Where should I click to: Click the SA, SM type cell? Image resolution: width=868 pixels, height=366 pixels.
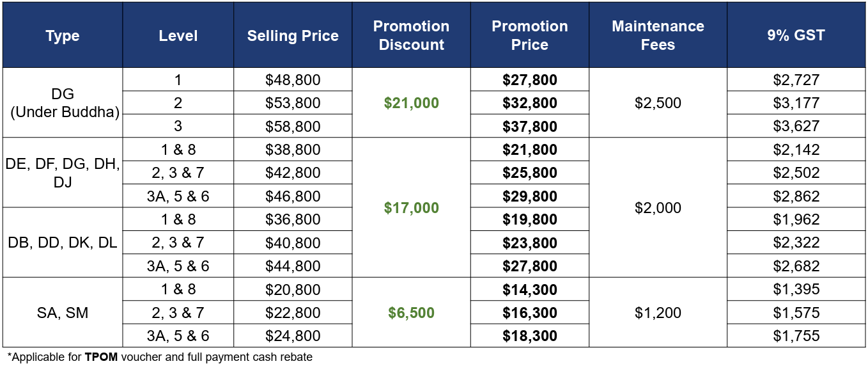pyautogui.click(x=63, y=312)
